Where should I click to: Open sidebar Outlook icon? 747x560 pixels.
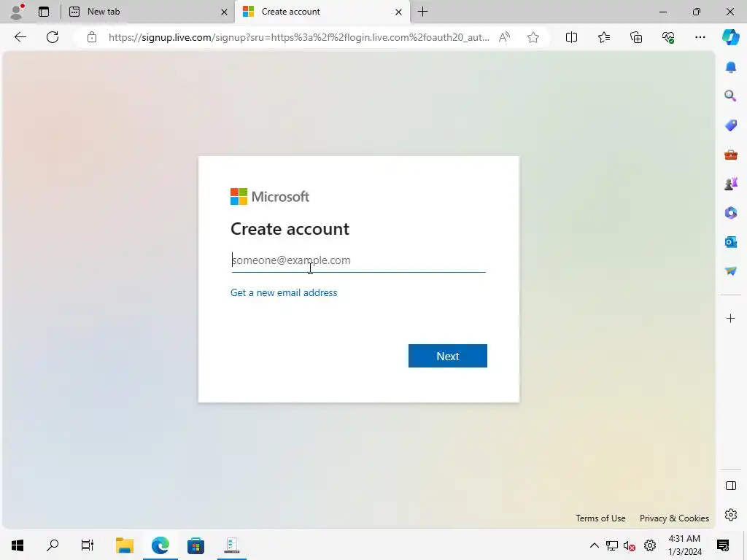[x=731, y=242]
